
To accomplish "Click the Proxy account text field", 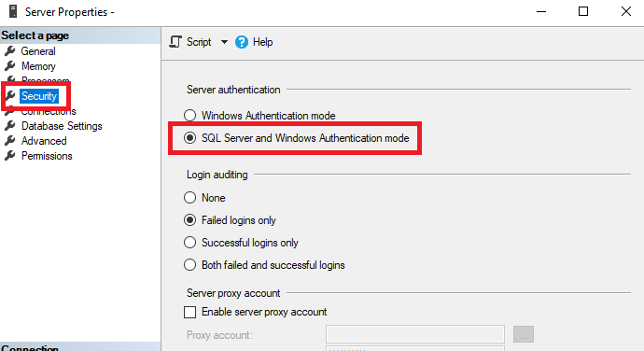I will (x=415, y=334).
